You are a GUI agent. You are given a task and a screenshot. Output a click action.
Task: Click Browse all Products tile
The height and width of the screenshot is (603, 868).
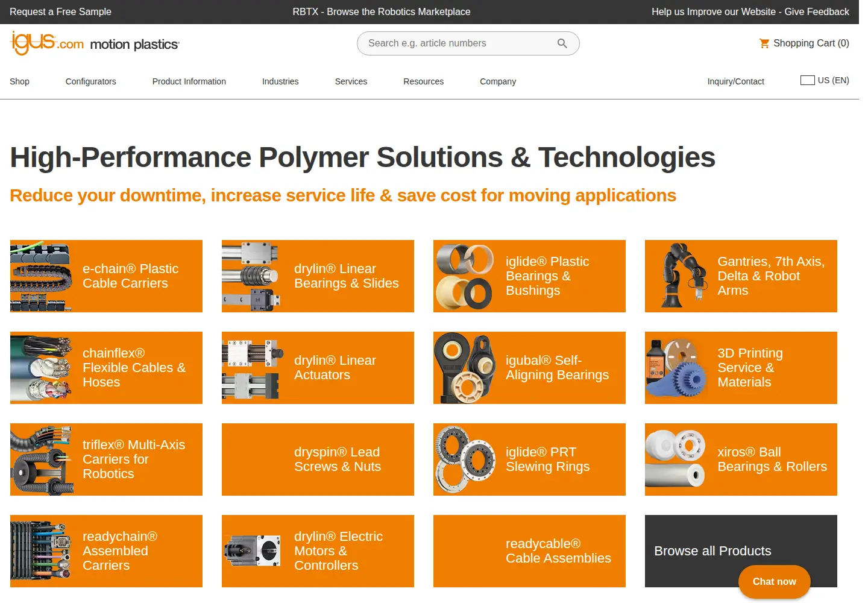coord(741,551)
